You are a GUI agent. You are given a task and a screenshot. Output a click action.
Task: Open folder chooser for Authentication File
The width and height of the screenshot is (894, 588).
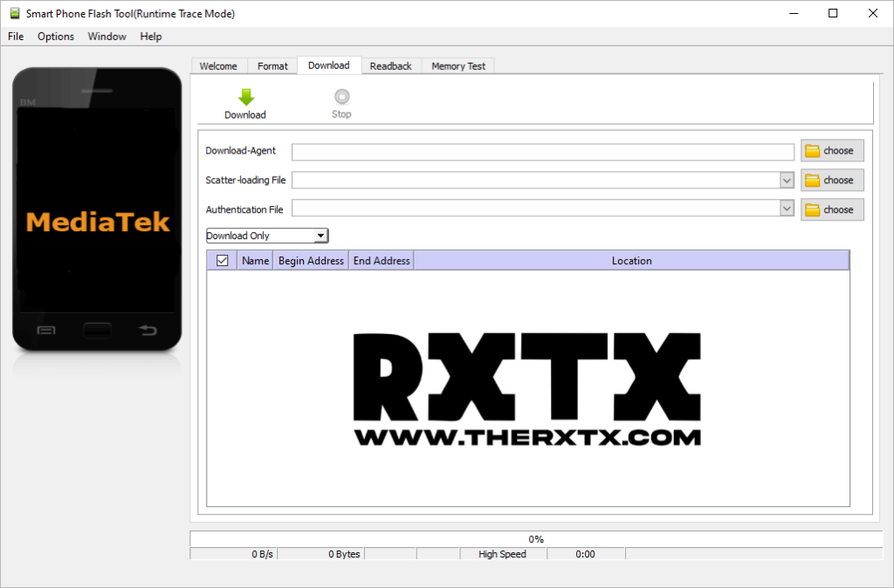coord(831,209)
